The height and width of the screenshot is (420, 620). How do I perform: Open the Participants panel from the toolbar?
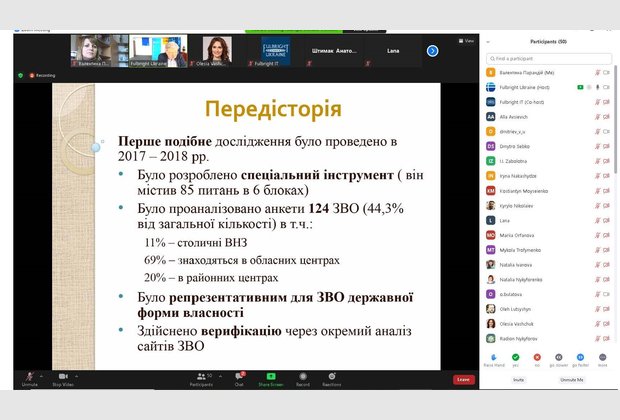pyautogui.click(x=202, y=379)
